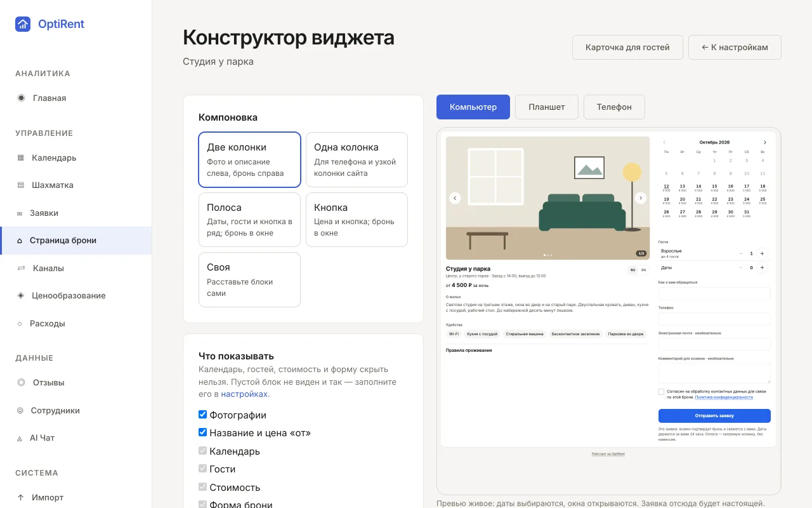812x508 pixels.
Task: Toggle the Название и цена «от» checkbox
Action: (x=203, y=432)
